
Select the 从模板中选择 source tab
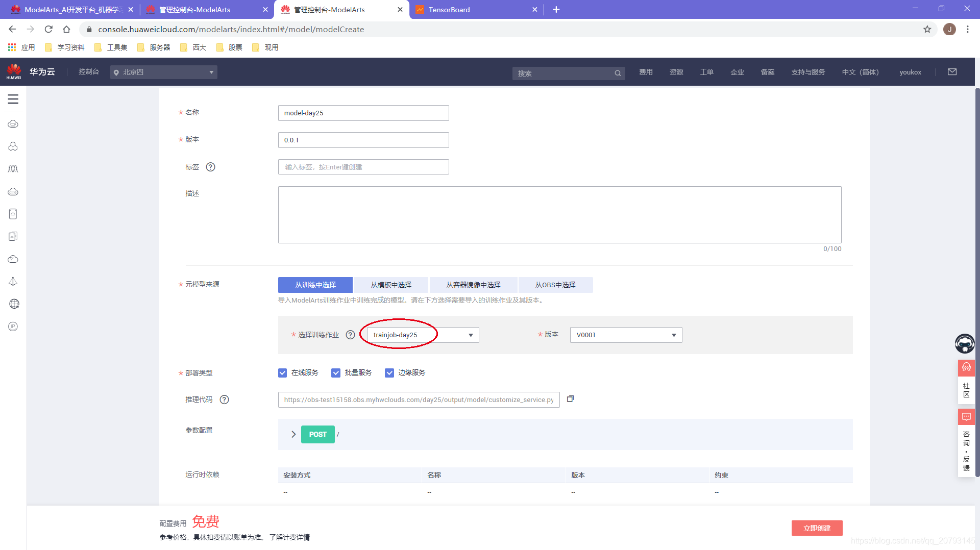391,285
